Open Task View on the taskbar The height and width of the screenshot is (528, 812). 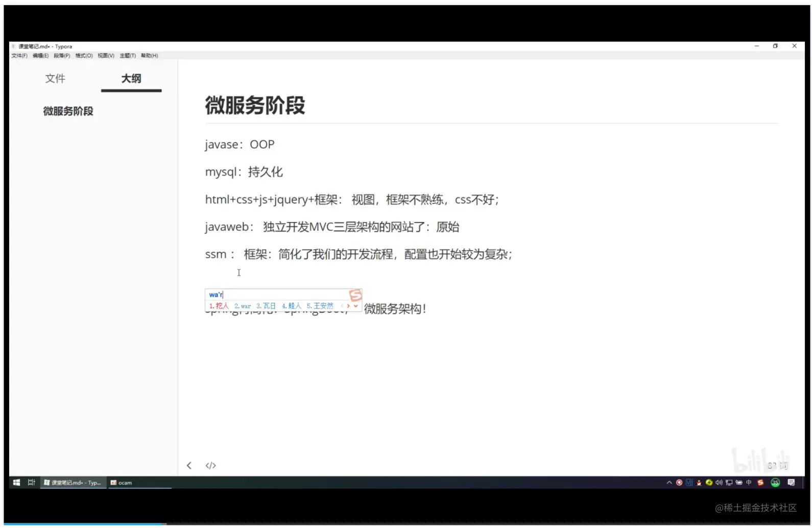coord(31,483)
